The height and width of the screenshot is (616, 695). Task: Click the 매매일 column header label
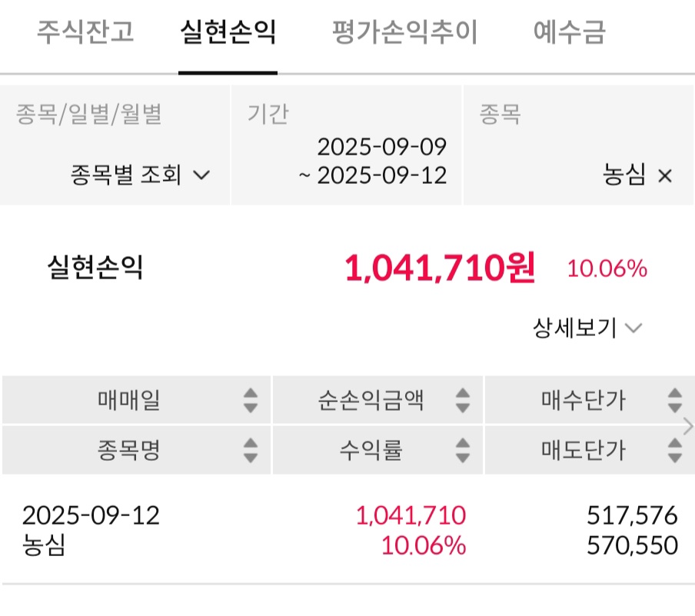(x=129, y=400)
